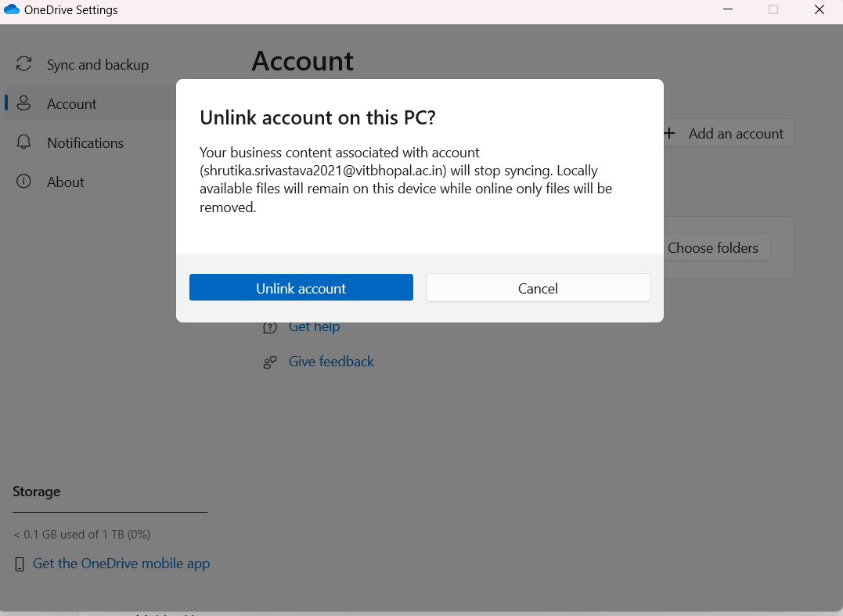Confirm with the Unlink account button
843x616 pixels.
[x=301, y=288]
